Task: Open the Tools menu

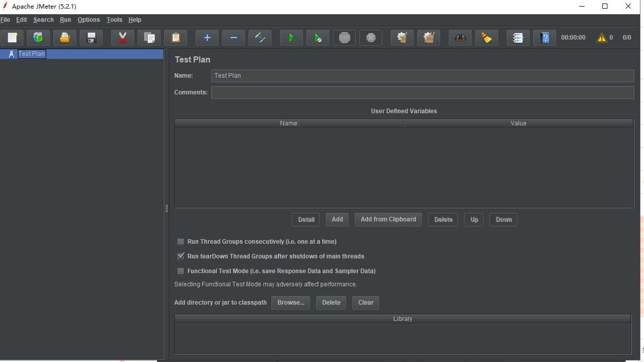Action: 114,20
